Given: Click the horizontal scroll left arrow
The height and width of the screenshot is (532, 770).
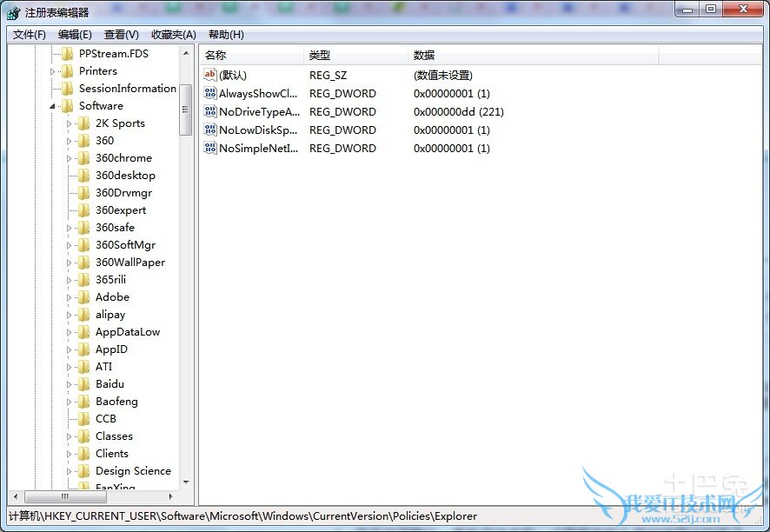Looking at the screenshot, I should point(16,496).
